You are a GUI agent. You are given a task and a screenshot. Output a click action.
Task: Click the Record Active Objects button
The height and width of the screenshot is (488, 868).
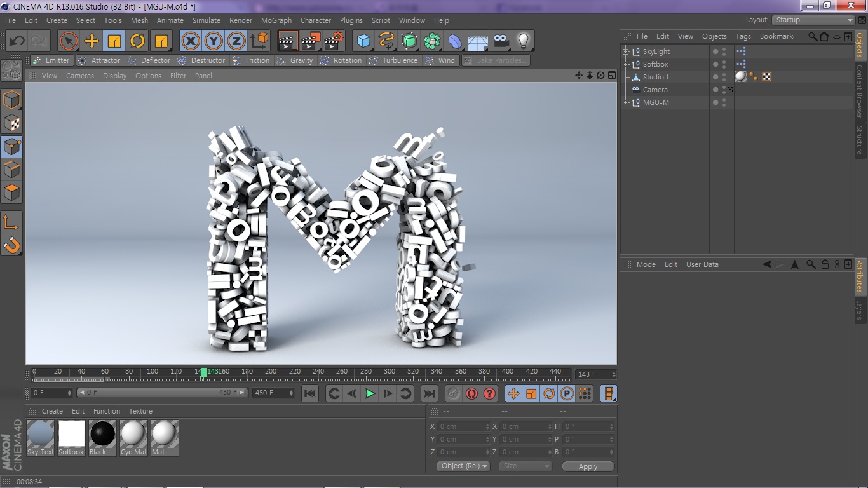453,394
